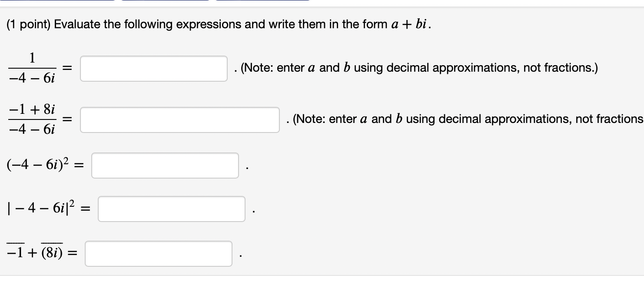Viewport: 644px width, 285px height.
Task: Click the equals sign beside the first fraction
Action: pos(67,67)
